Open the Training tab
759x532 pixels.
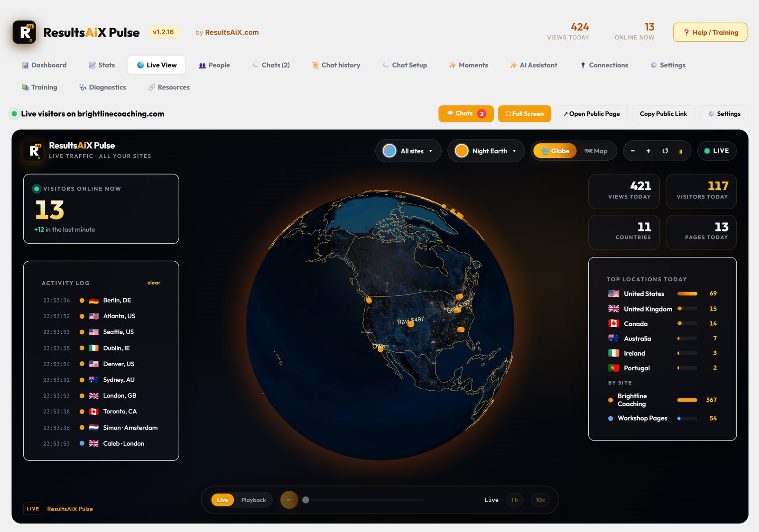(x=39, y=87)
